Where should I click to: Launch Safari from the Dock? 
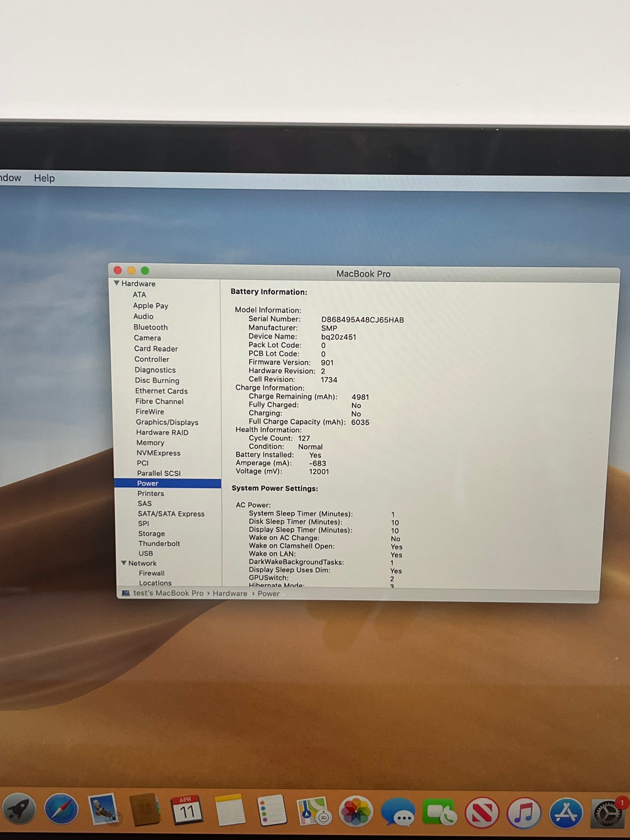tap(61, 810)
